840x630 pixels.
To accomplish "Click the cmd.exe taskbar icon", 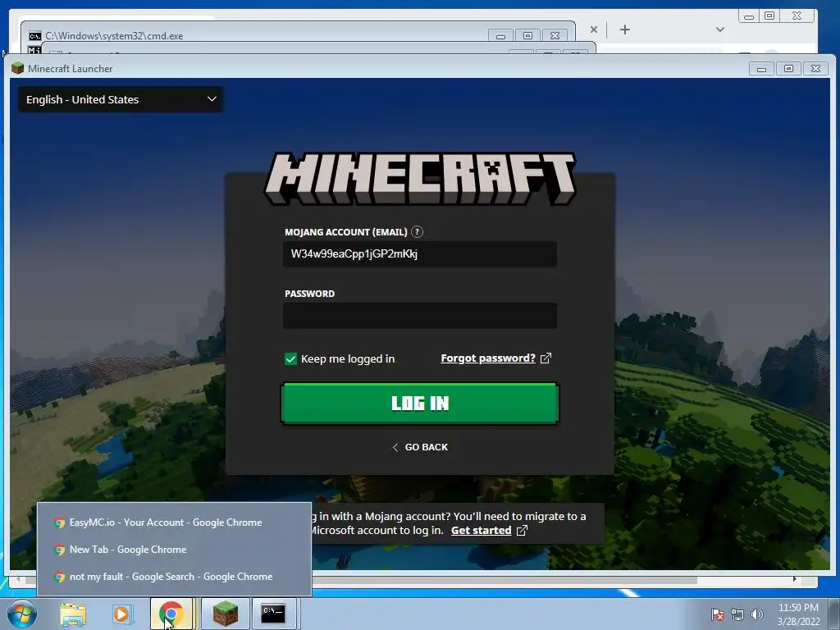I will click(x=273, y=614).
